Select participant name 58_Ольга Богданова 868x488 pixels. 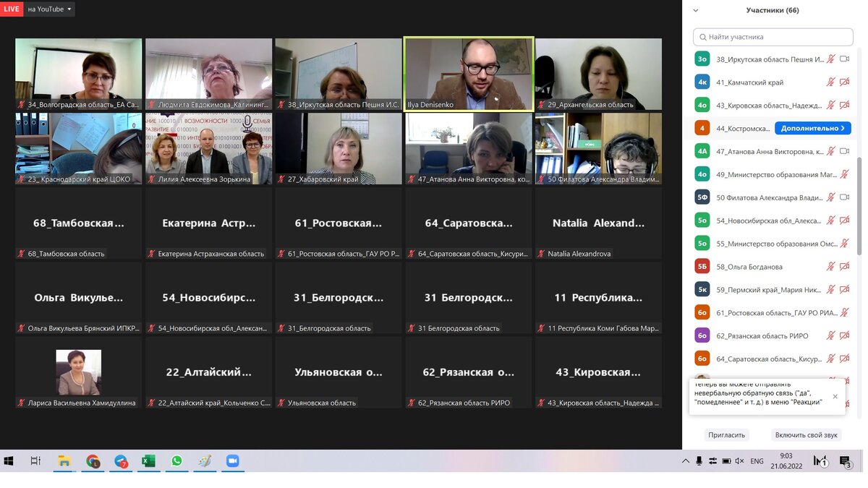point(749,267)
